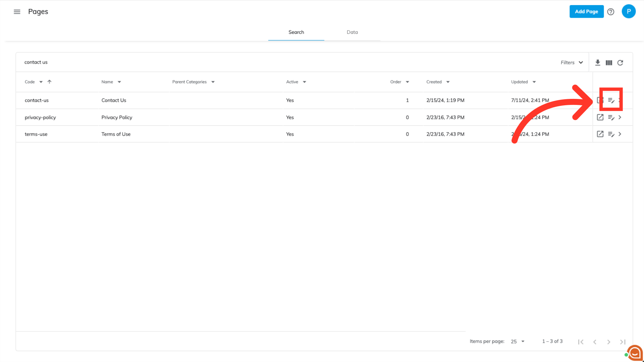
Task: Expand the Filters dropdown
Action: click(x=572, y=63)
